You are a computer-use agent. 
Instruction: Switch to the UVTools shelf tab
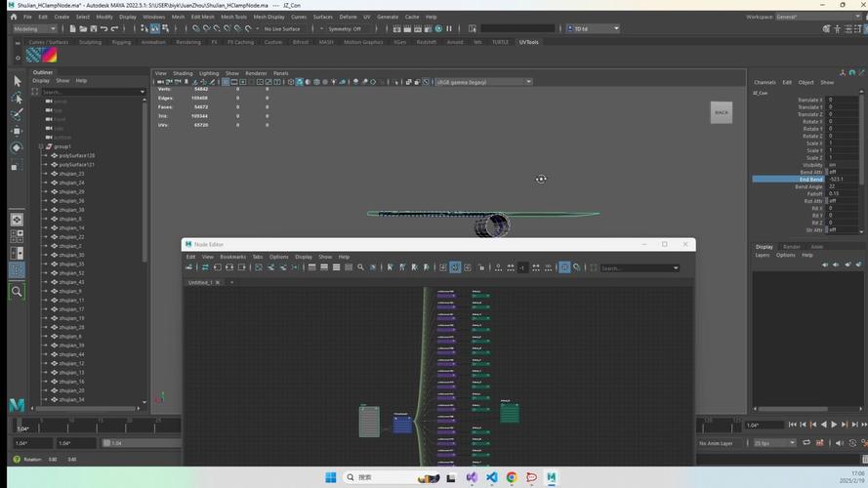pyautogui.click(x=528, y=42)
